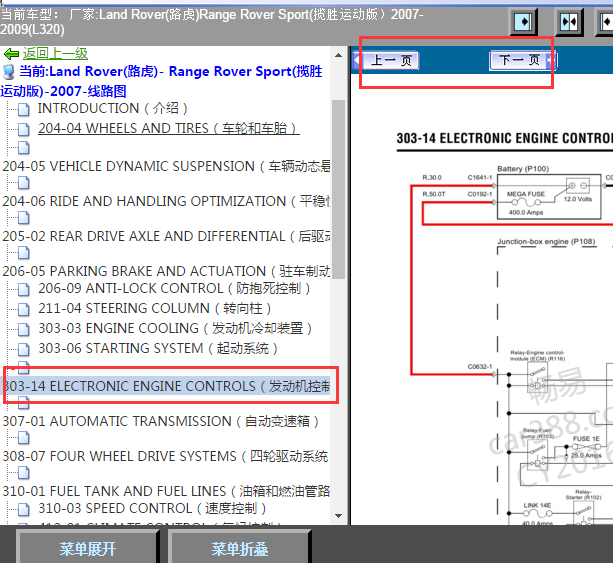This screenshot has height=563, width=613.
Task: Open 204-04 WHEELS AND TIRES entry
Action: point(168,128)
